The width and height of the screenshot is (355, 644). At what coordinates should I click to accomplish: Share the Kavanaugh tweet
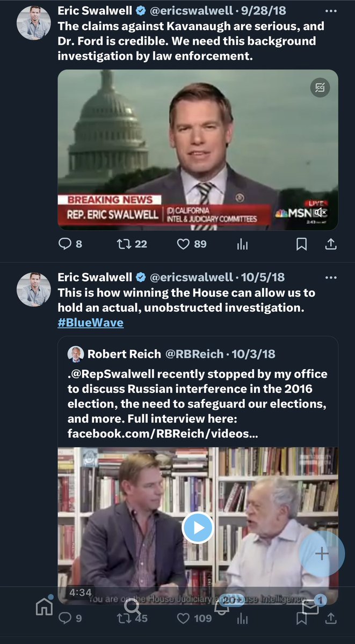point(331,244)
